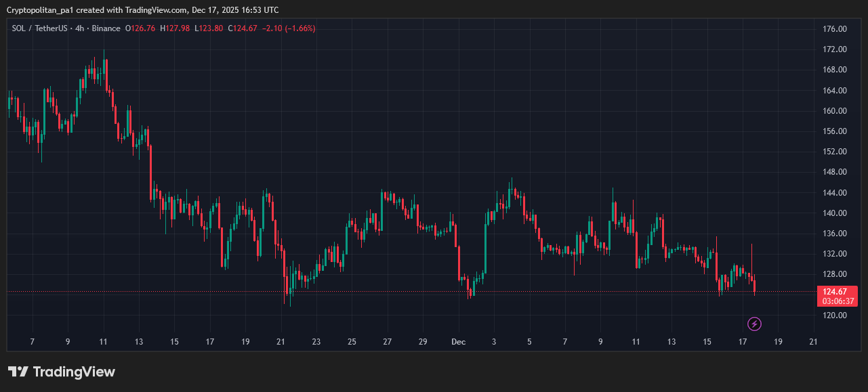Click the 23 date label on time axis
This screenshot has height=392, width=868.
point(316,342)
